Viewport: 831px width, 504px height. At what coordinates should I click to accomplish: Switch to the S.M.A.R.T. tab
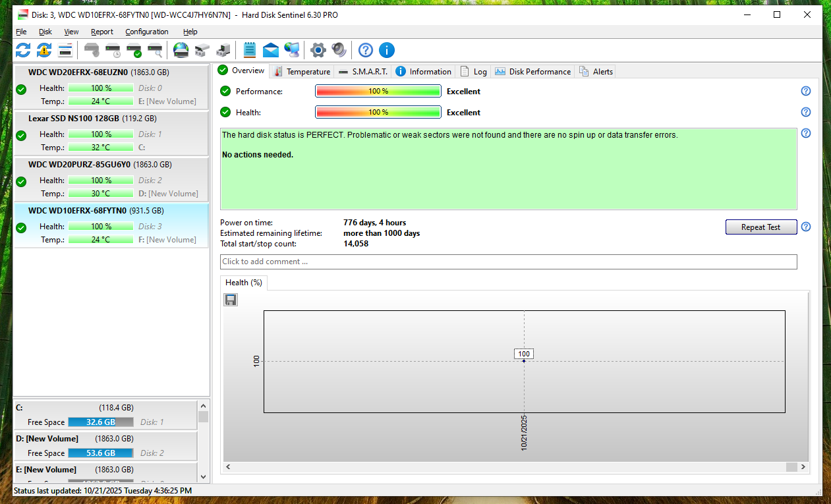[363, 71]
